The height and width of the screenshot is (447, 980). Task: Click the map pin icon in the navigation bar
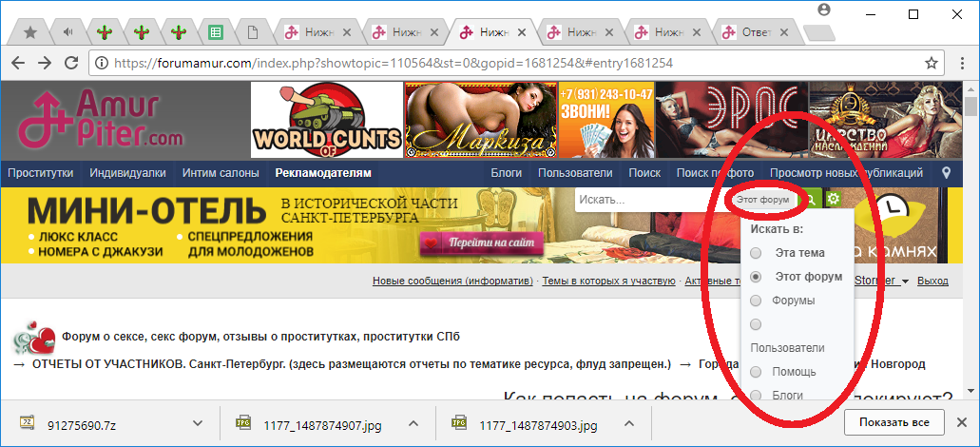click(946, 173)
